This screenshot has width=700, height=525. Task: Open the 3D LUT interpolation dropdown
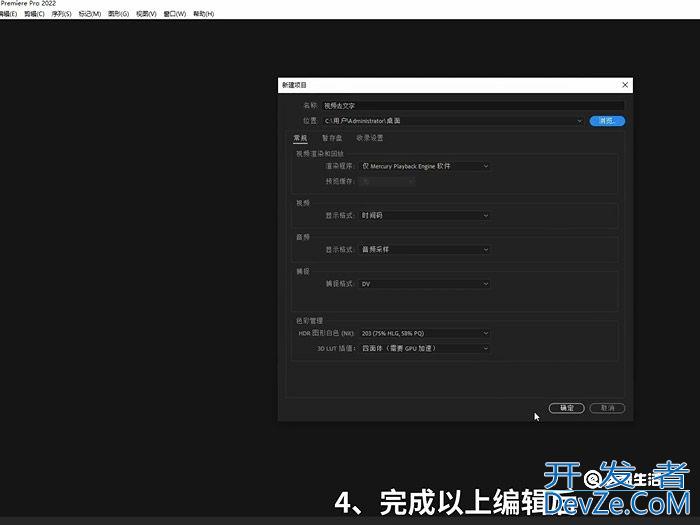coord(424,348)
